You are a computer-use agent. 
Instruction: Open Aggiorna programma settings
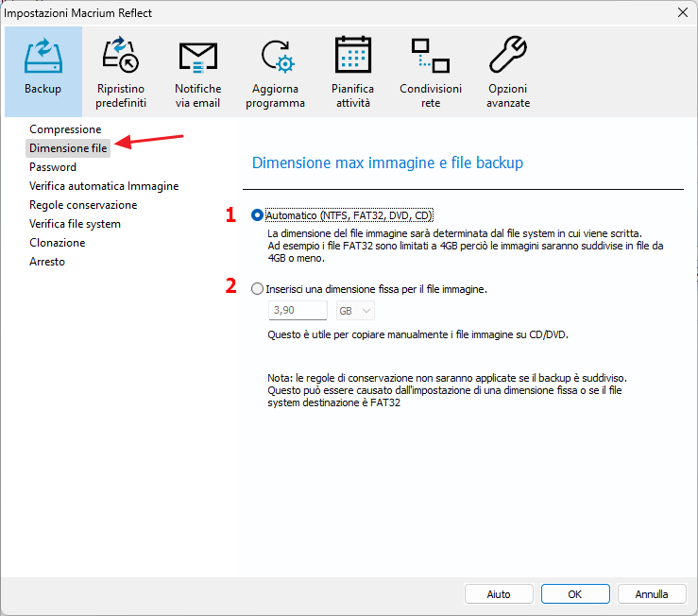click(275, 71)
